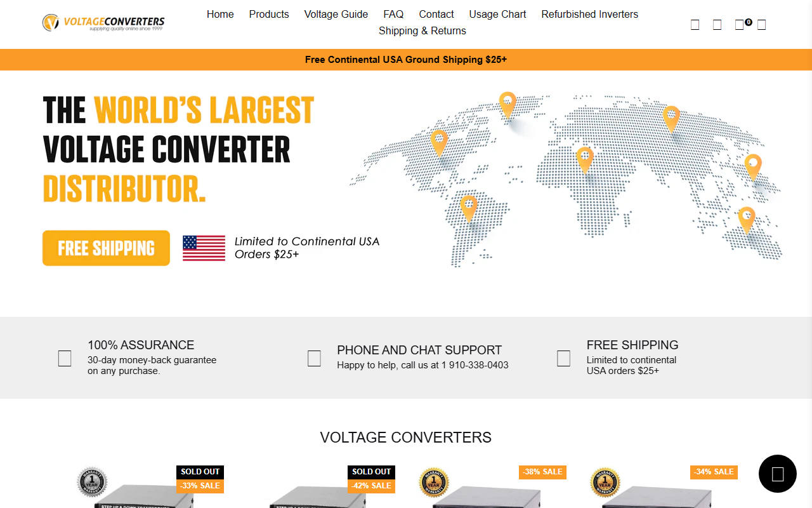Click the Free Shipping feature icon in gray bar
This screenshot has height=508, width=812.
[563, 358]
